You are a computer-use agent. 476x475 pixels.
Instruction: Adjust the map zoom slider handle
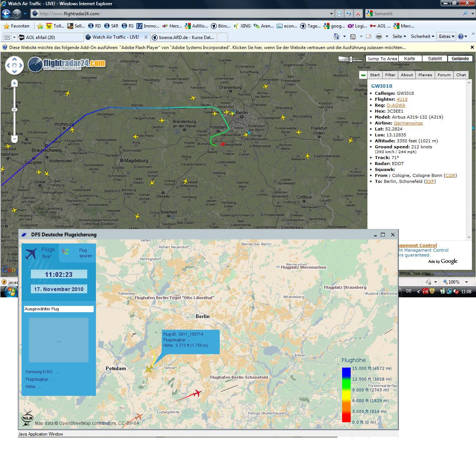coord(15,110)
